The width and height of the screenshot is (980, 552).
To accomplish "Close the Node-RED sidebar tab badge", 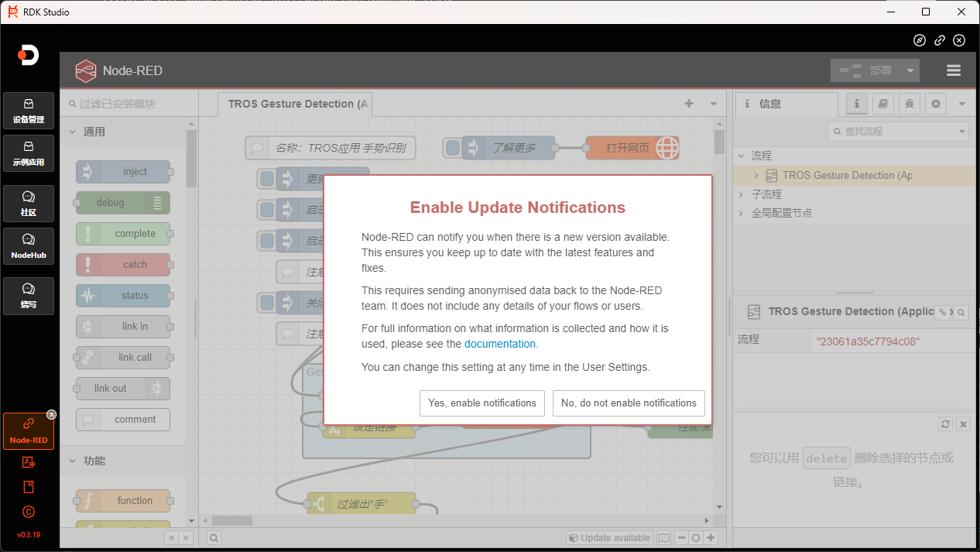I will (51, 415).
